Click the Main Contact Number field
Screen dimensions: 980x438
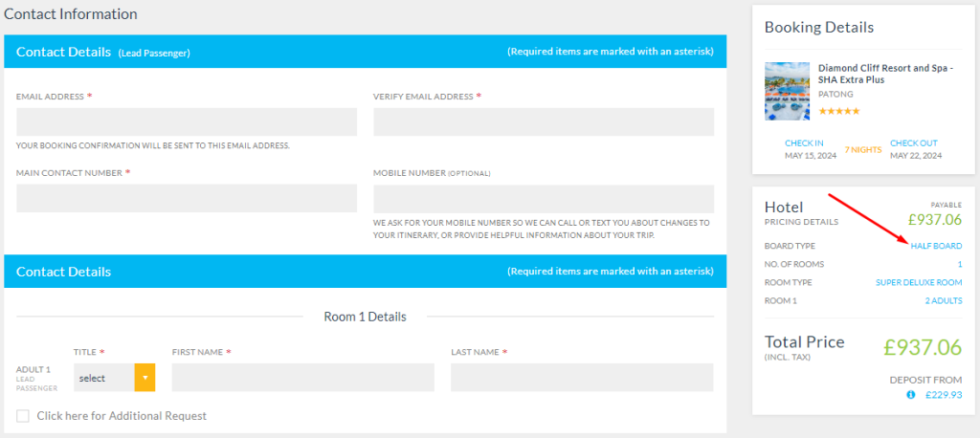pyautogui.click(x=187, y=199)
